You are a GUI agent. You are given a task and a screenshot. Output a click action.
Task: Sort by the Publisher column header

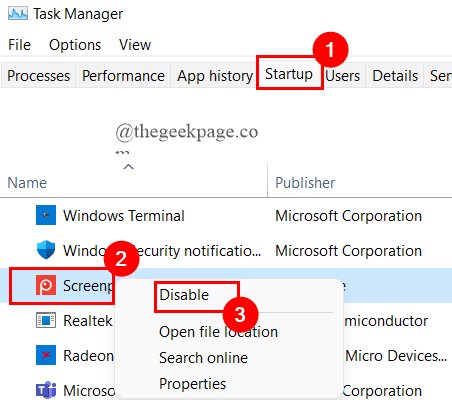305,183
